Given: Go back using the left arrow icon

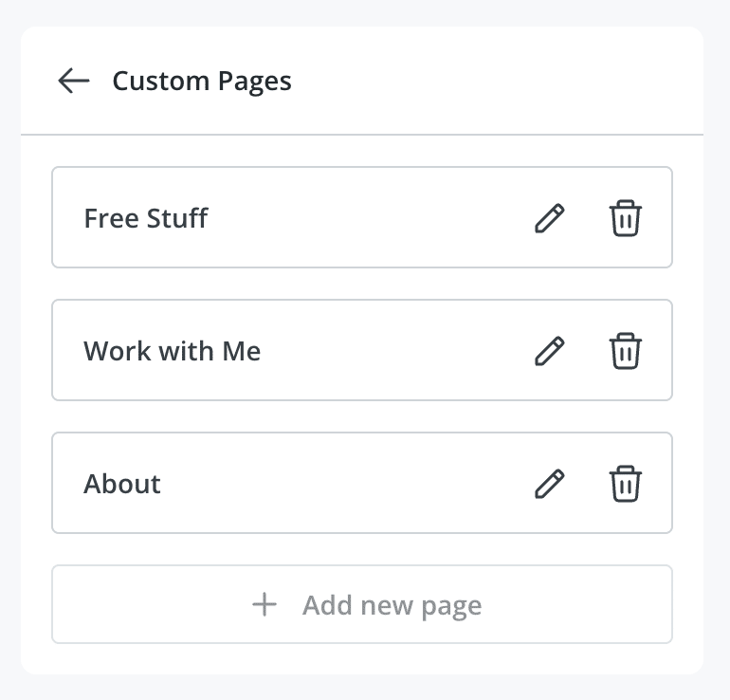Looking at the screenshot, I should [74, 81].
